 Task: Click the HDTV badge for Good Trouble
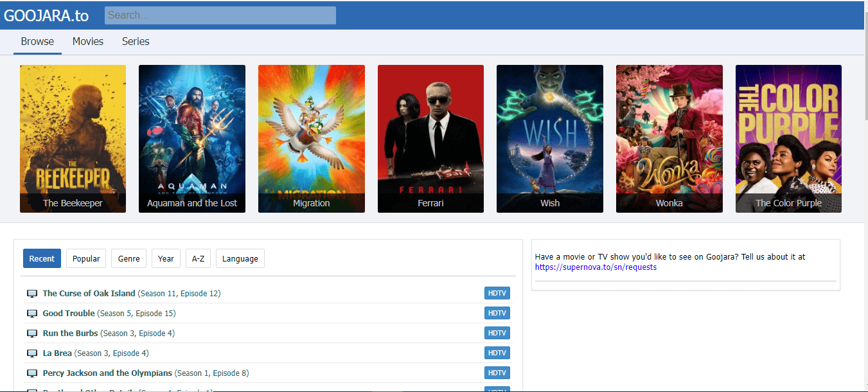(497, 313)
